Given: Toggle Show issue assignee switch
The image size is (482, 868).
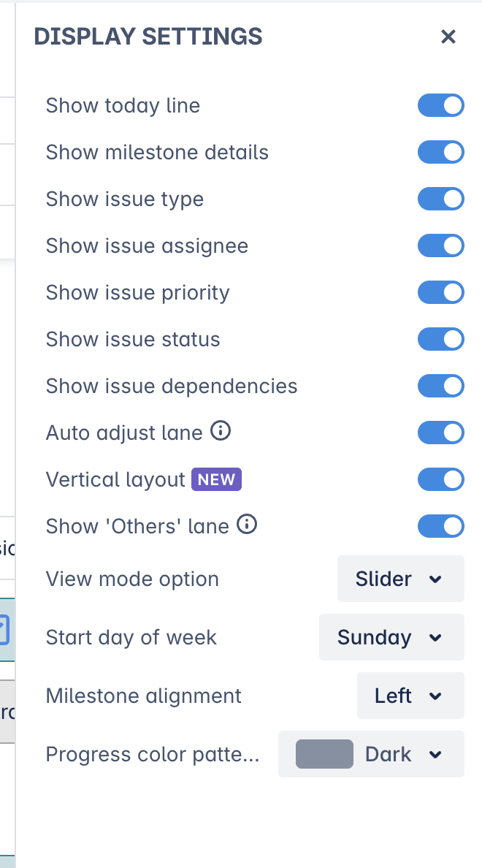Looking at the screenshot, I should click(x=440, y=245).
